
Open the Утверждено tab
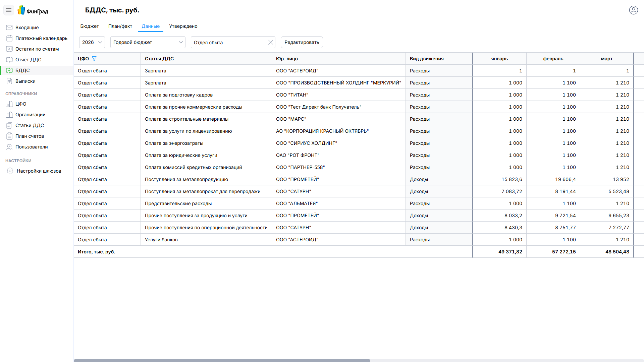tap(183, 26)
